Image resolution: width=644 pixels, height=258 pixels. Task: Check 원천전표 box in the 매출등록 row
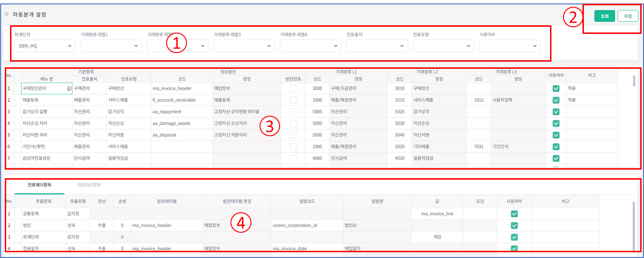coord(293,100)
